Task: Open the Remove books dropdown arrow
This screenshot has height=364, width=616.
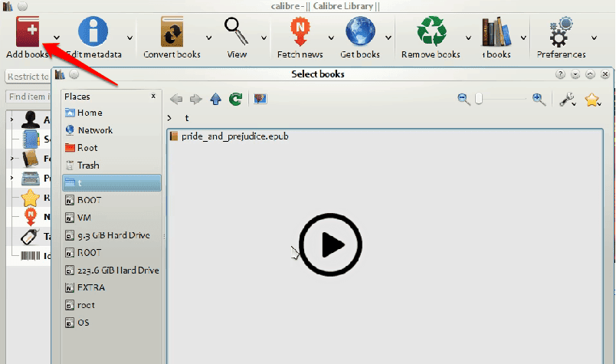Action: coord(468,38)
